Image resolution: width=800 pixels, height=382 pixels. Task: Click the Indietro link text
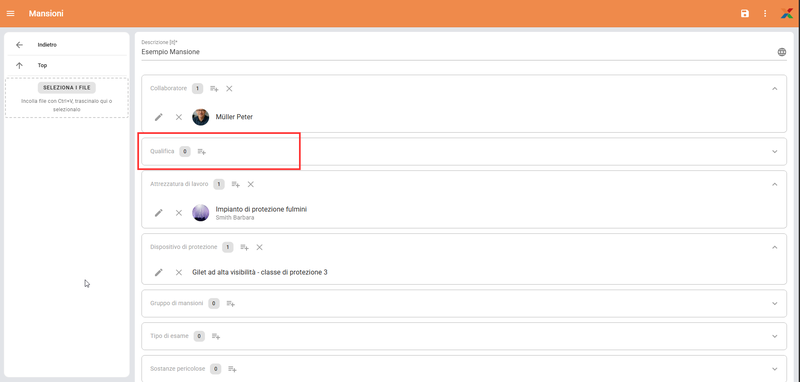(47, 45)
